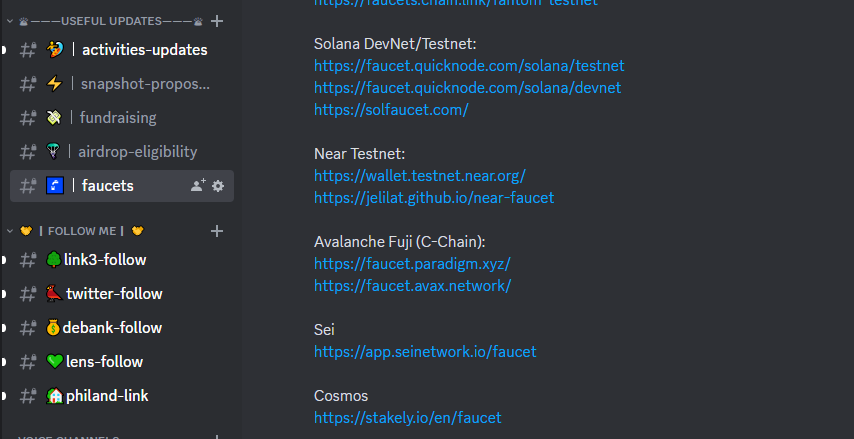Open faucets channel settings gear
This screenshot has width=854, height=439.
click(218, 186)
